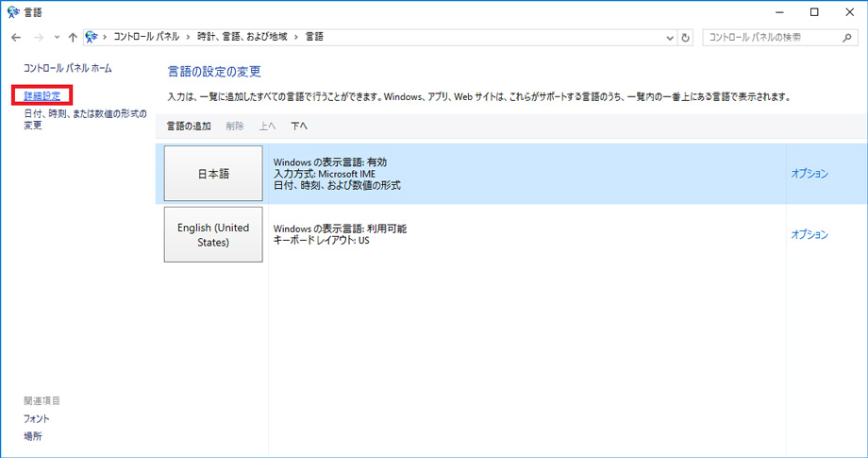Image resolution: width=868 pixels, height=458 pixels.
Task: Click キーボード レイアウト: US text
Action: [321, 241]
